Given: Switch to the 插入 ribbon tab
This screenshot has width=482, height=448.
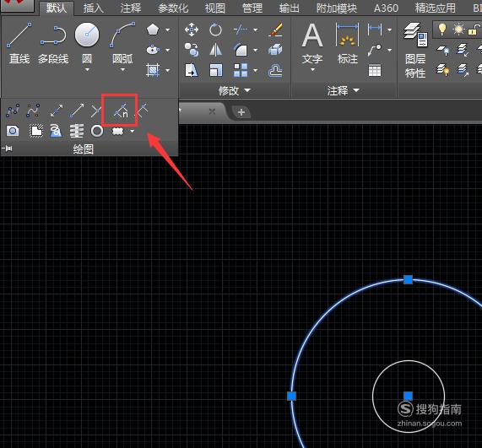Looking at the screenshot, I should pos(94,8).
